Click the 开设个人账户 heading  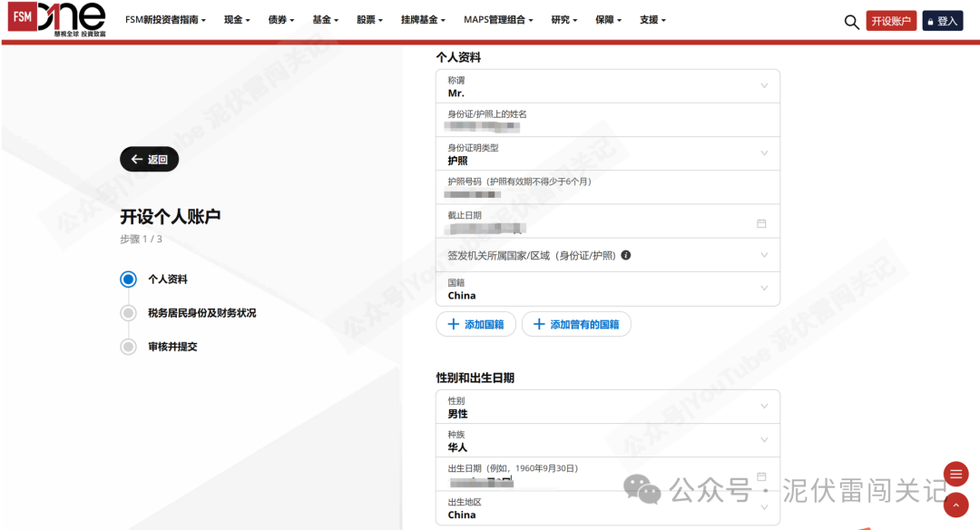[170, 217]
